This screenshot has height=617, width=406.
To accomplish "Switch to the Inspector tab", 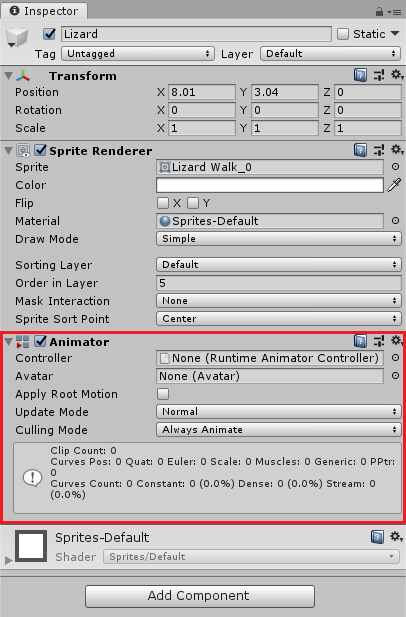I will tap(44, 11).
